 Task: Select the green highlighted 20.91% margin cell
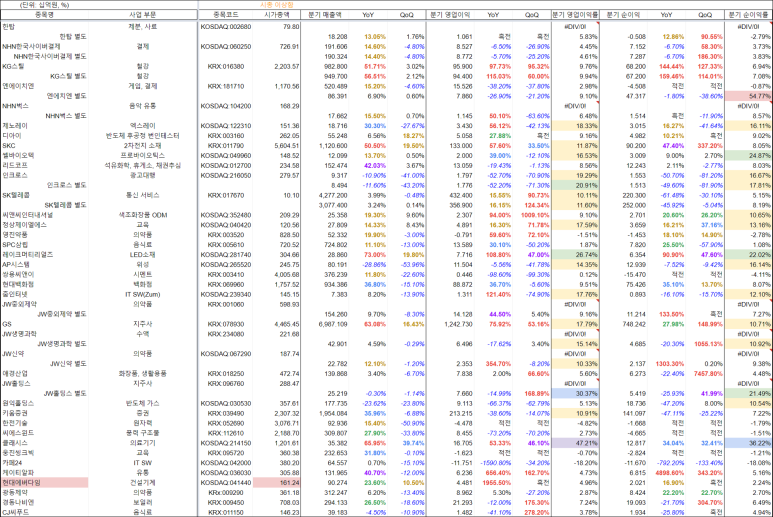coord(575,185)
